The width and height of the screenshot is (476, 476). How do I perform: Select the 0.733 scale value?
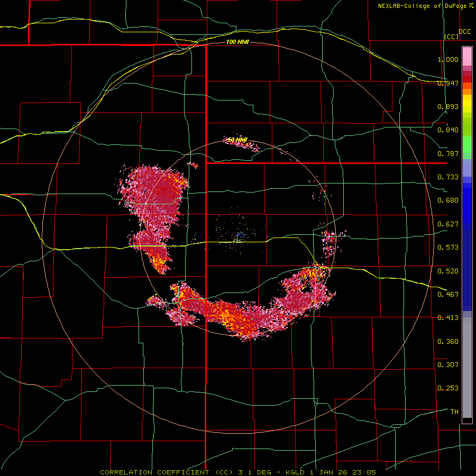click(x=448, y=177)
